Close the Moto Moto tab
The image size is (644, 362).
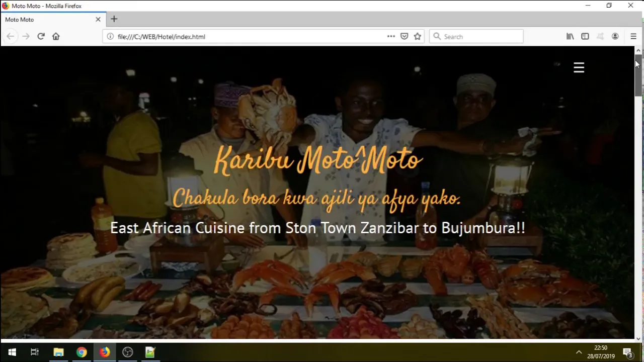tap(98, 19)
